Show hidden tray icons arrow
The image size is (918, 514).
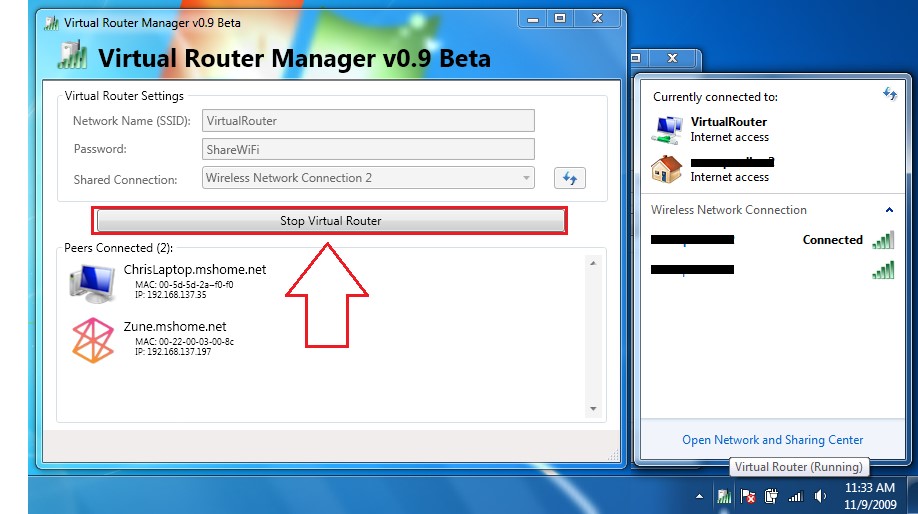[x=699, y=496]
